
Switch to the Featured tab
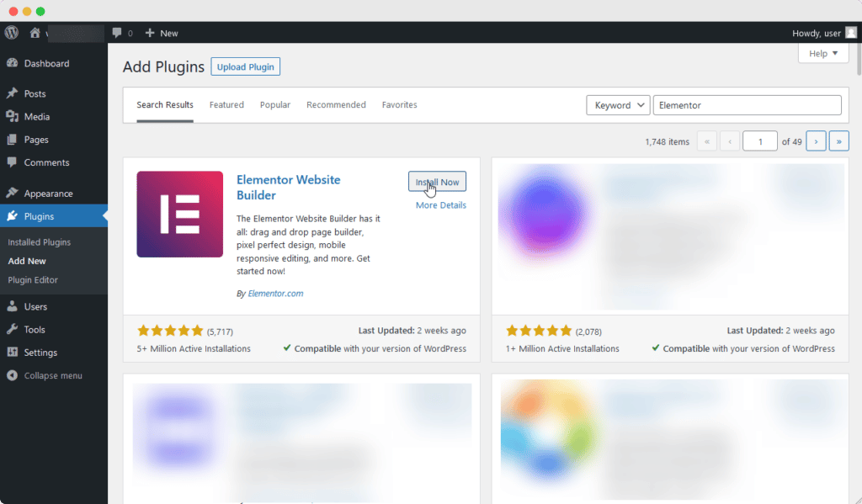pos(226,104)
